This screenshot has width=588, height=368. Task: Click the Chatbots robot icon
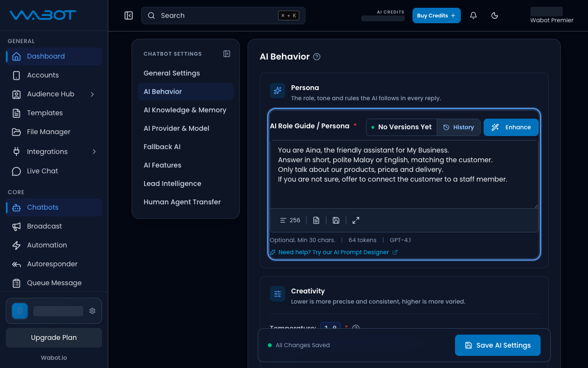(x=16, y=207)
